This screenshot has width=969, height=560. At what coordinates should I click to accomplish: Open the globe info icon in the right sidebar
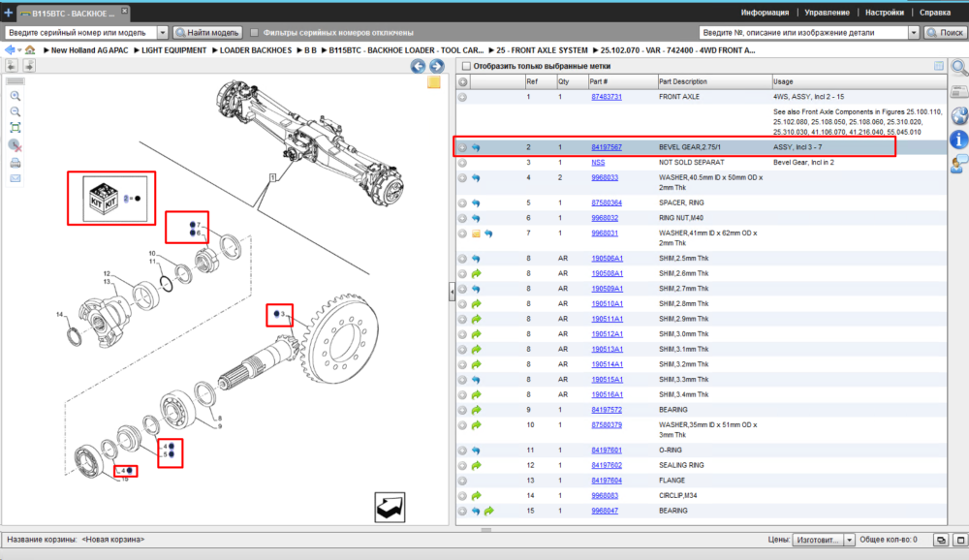[959, 115]
